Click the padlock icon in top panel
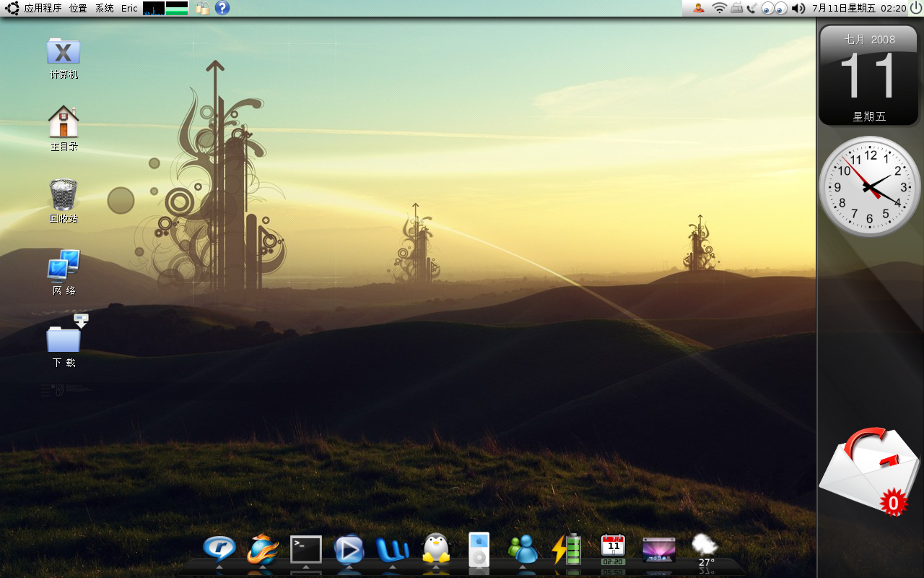Image resolution: width=924 pixels, height=578 pixels. (x=203, y=8)
